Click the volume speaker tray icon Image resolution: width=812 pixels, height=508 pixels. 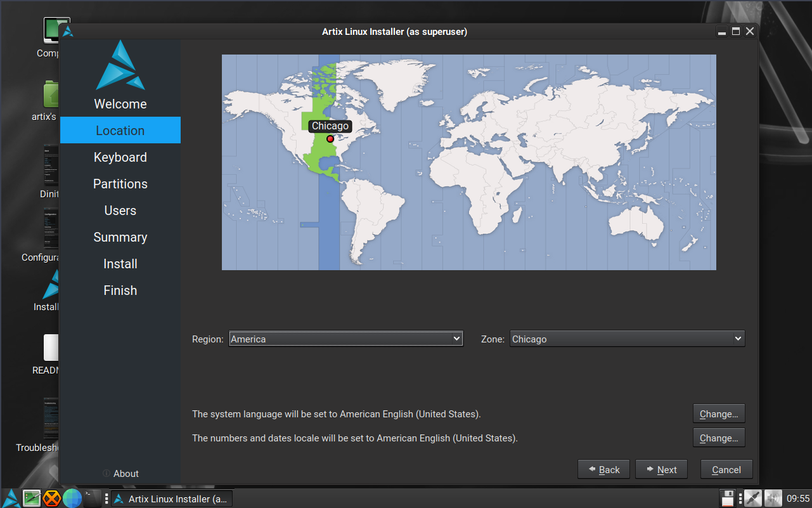point(773,498)
